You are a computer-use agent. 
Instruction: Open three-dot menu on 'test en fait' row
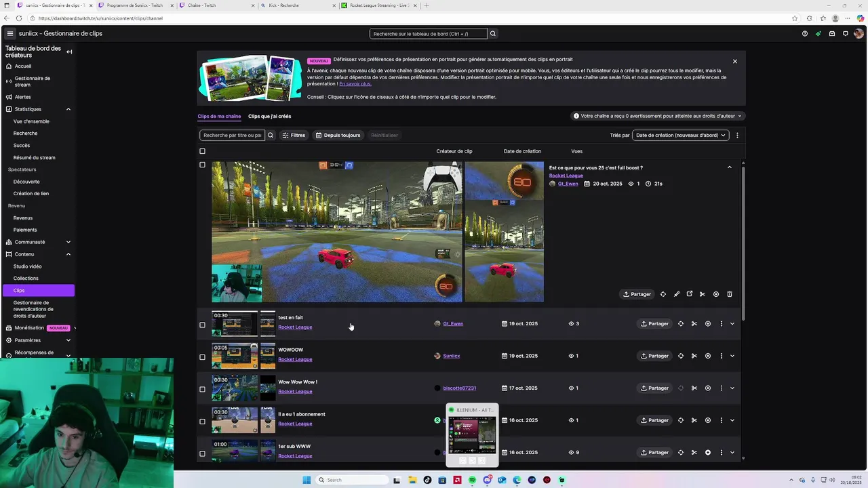tap(722, 324)
